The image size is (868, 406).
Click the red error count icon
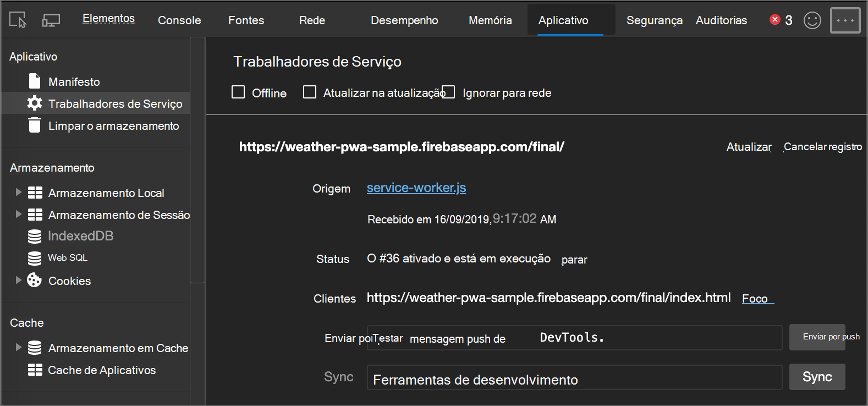click(775, 20)
